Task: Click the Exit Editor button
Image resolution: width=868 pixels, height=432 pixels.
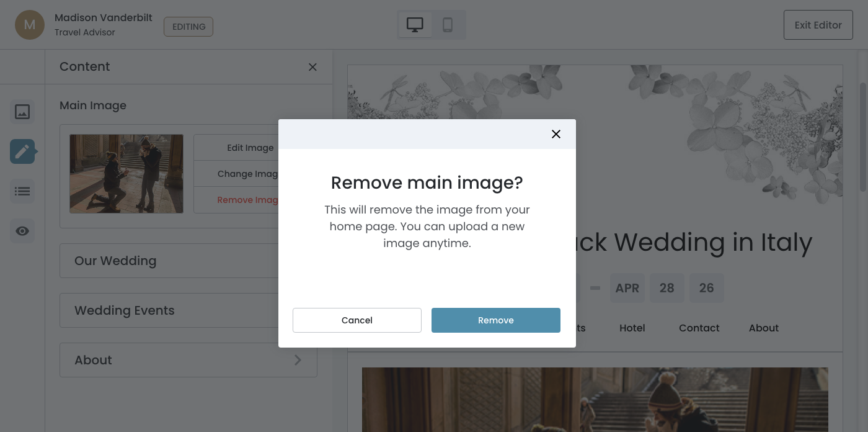Action: click(818, 25)
